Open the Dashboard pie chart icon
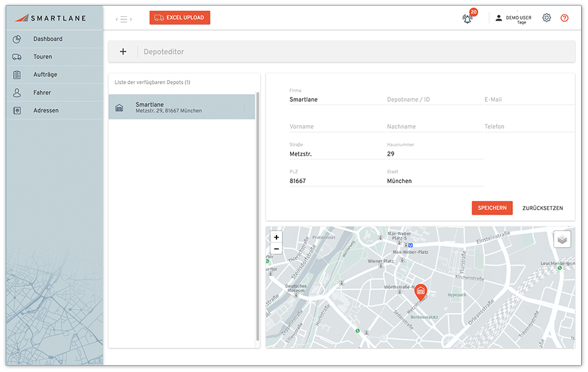The image size is (588, 372). pyautogui.click(x=17, y=39)
